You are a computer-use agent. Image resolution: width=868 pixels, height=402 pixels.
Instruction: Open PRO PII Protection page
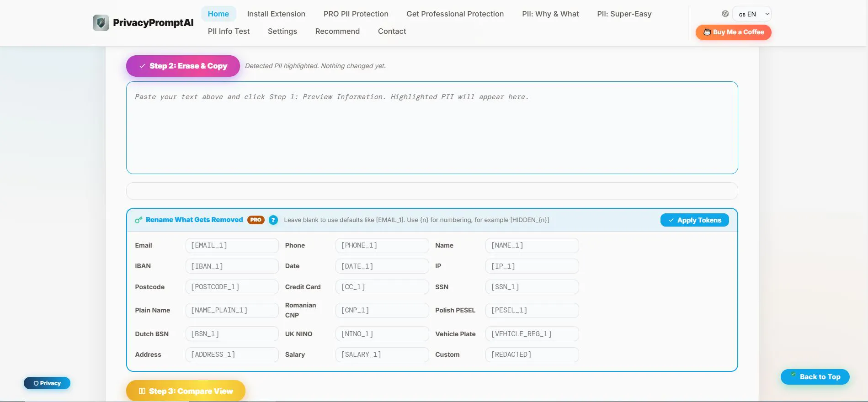point(356,14)
